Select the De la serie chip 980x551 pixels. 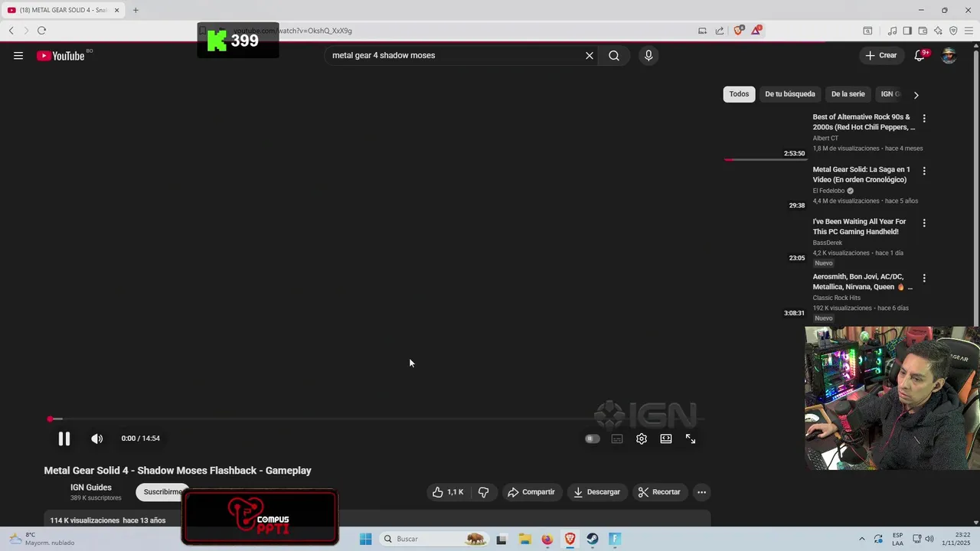[x=848, y=94]
